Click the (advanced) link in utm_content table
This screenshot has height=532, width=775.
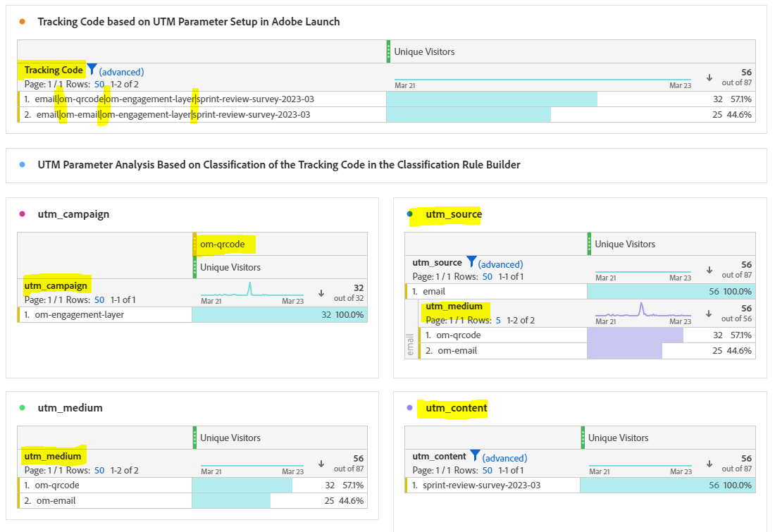click(504, 458)
